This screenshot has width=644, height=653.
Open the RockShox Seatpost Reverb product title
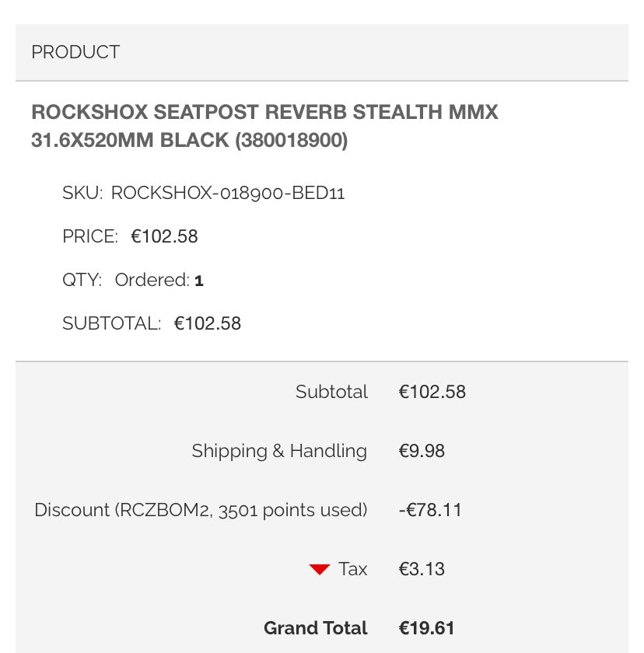(264, 127)
